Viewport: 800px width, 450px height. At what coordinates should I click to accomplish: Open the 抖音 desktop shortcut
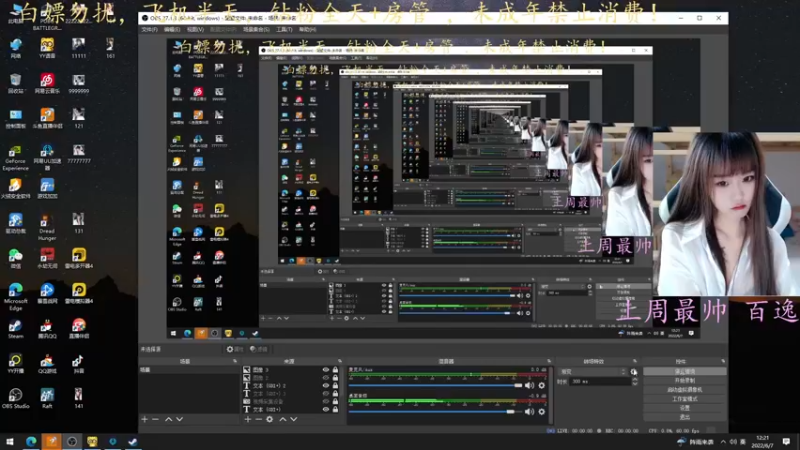78,364
